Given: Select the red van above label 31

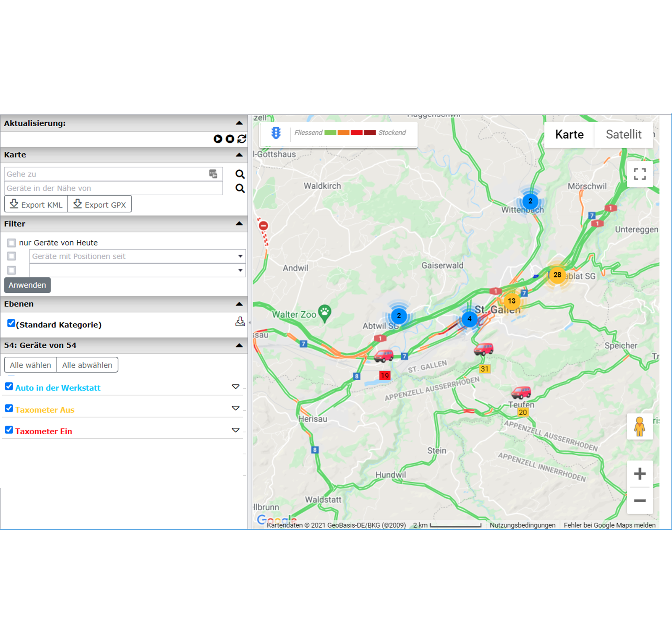Looking at the screenshot, I should point(483,349).
